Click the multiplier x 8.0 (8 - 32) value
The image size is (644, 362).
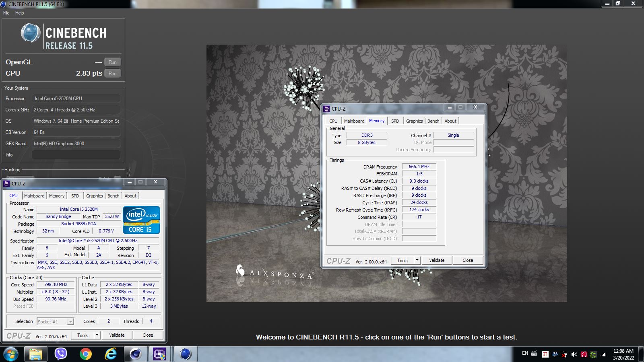(x=56, y=292)
